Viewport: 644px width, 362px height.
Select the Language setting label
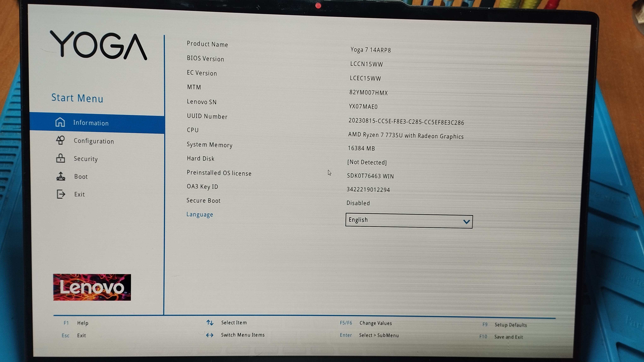pyautogui.click(x=200, y=214)
